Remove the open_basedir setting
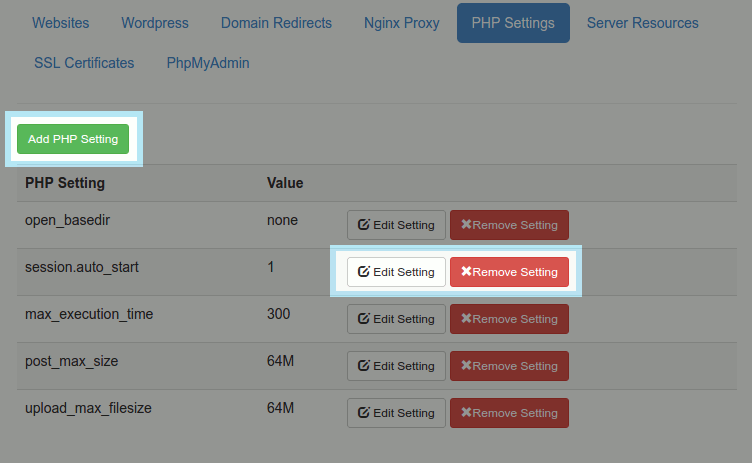Image resolution: width=752 pixels, height=463 pixels. pyautogui.click(x=509, y=225)
